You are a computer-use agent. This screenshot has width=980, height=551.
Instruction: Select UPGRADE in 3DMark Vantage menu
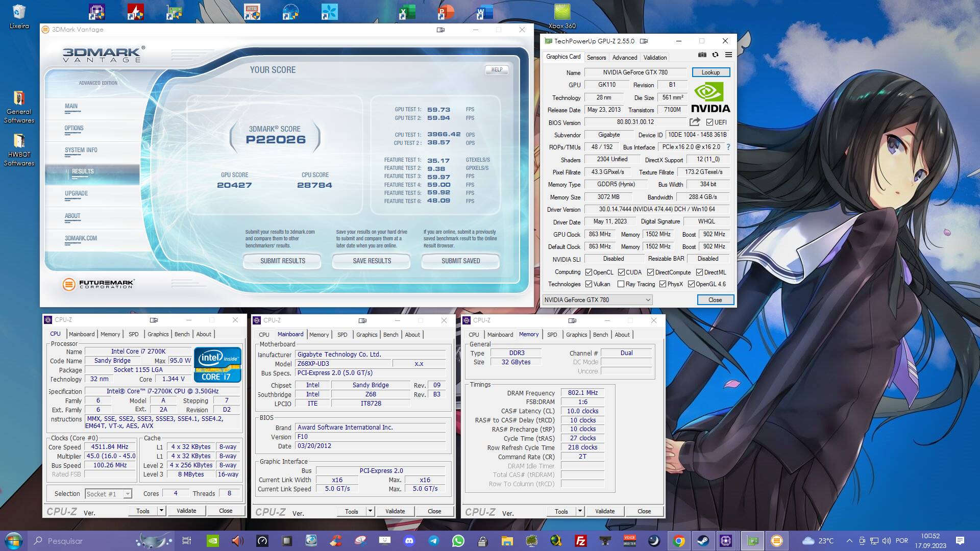coord(76,194)
